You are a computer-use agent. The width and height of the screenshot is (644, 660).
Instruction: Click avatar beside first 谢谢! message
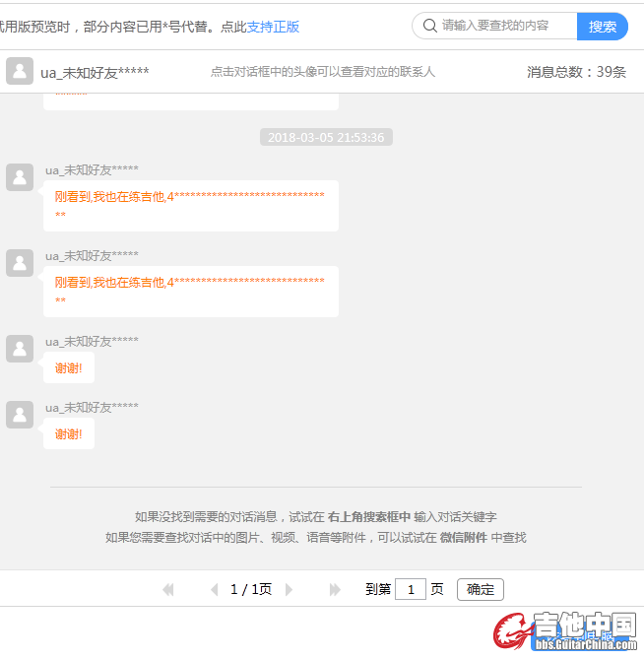[x=20, y=349]
